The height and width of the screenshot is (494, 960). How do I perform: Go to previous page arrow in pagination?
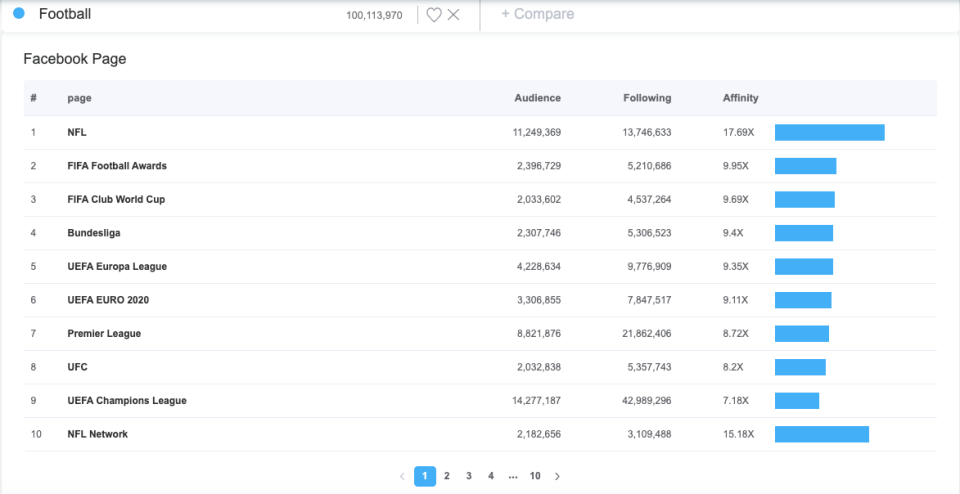402,476
